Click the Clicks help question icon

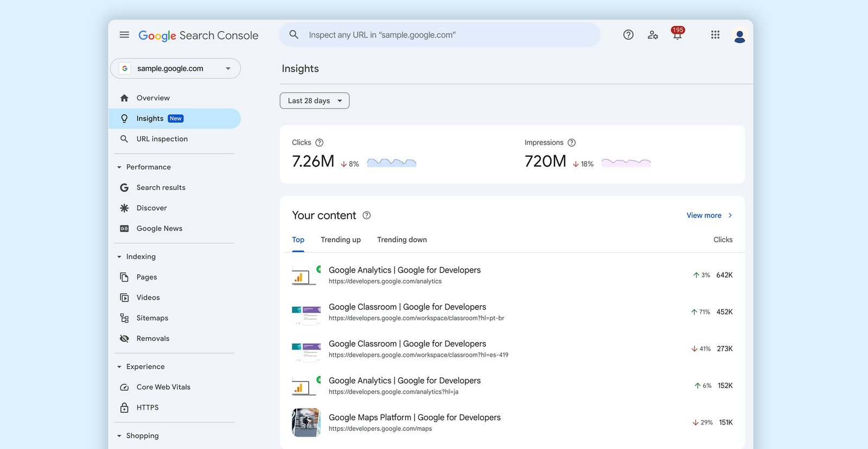(320, 143)
